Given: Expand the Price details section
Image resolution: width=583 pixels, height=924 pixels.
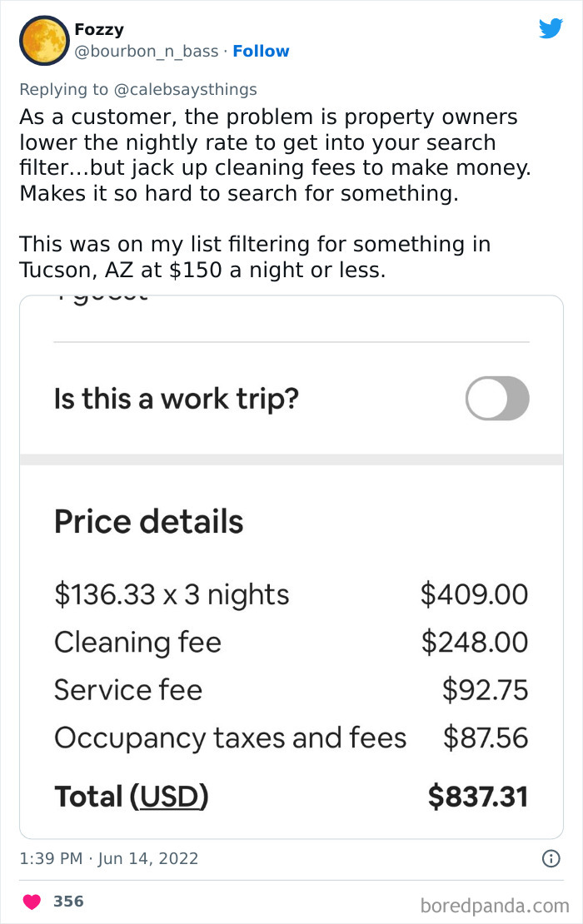Looking at the screenshot, I should tap(148, 522).
